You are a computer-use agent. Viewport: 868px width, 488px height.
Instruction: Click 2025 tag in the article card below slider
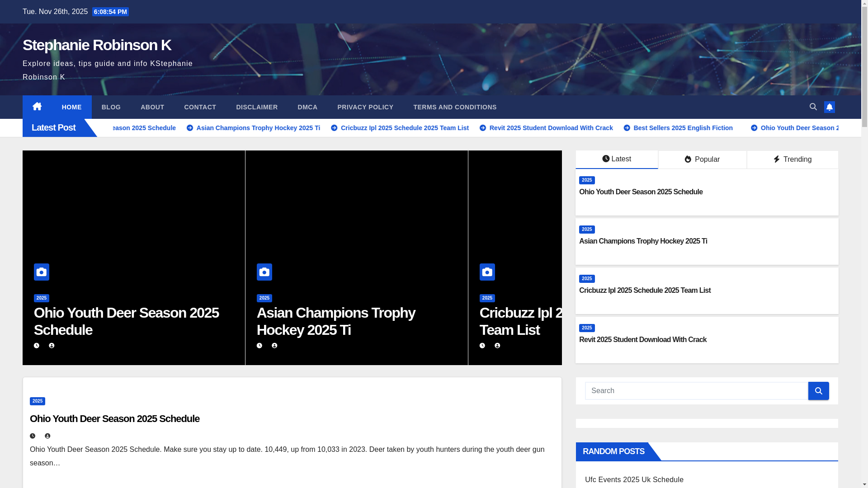38,401
